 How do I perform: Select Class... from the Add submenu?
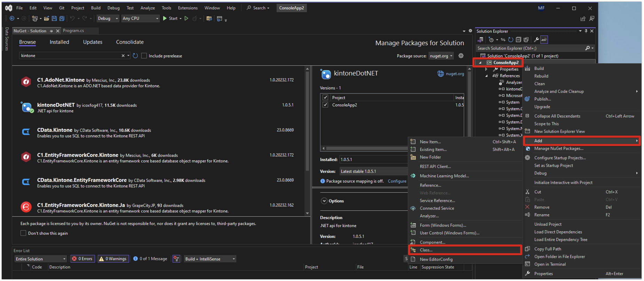(x=426, y=250)
